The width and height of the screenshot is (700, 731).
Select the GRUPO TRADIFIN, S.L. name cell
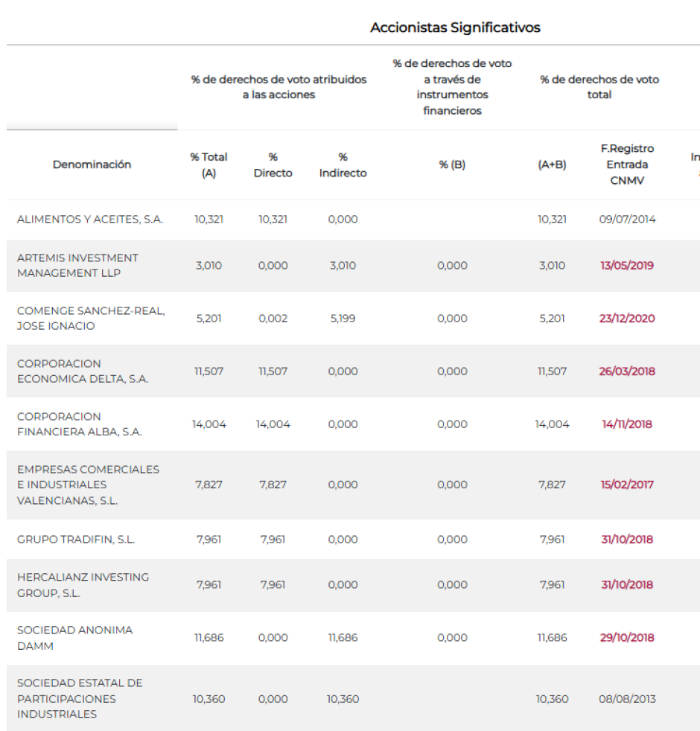(x=76, y=540)
